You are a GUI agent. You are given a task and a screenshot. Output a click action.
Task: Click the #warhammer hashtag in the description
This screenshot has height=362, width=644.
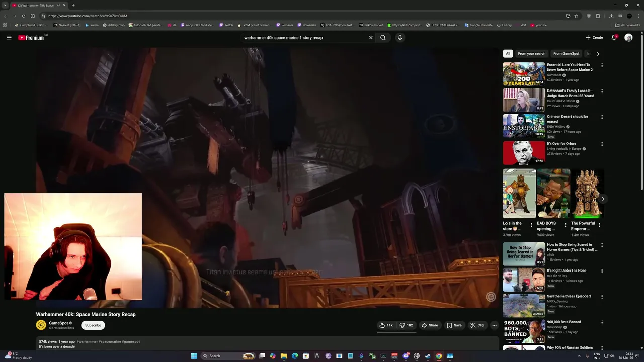pos(87,342)
